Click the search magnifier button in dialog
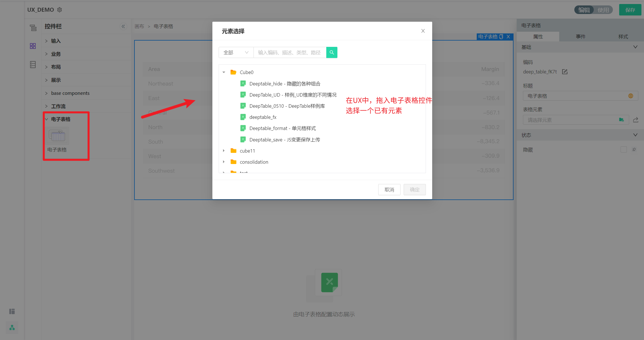 click(332, 53)
